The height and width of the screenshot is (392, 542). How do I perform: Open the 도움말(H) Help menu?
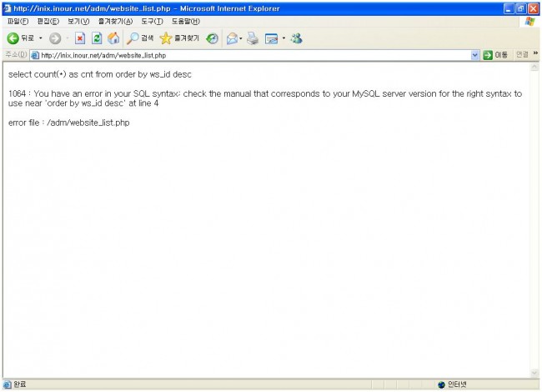[186, 22]
